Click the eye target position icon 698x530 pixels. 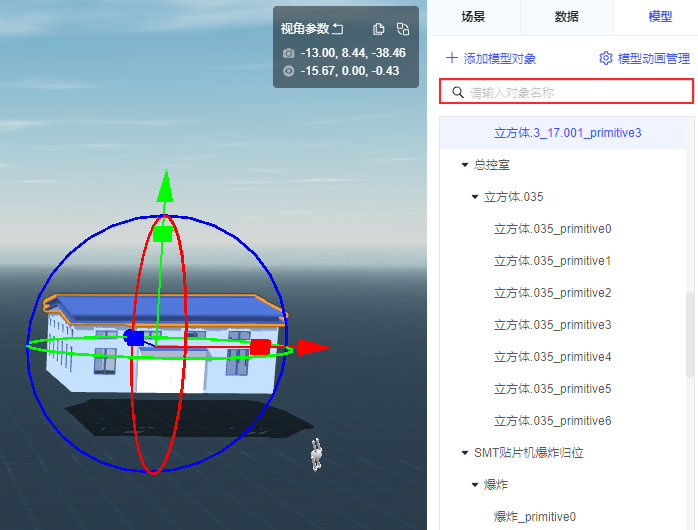tap(288, 71)
